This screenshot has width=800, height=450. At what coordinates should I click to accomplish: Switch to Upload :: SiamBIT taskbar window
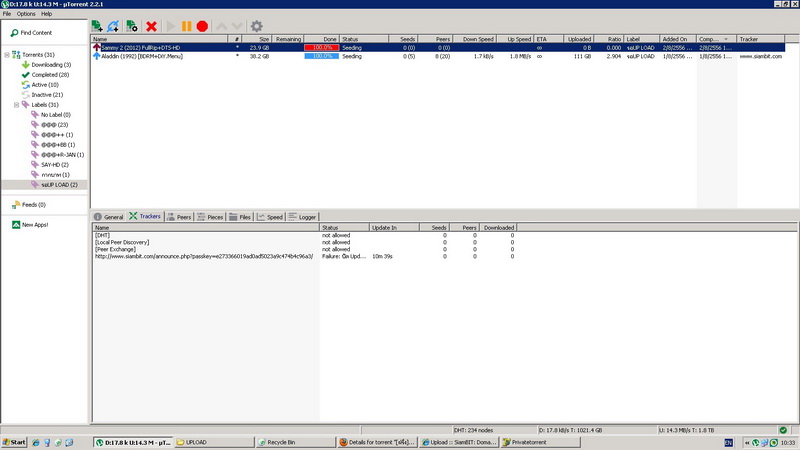click(x=459, y=442)
